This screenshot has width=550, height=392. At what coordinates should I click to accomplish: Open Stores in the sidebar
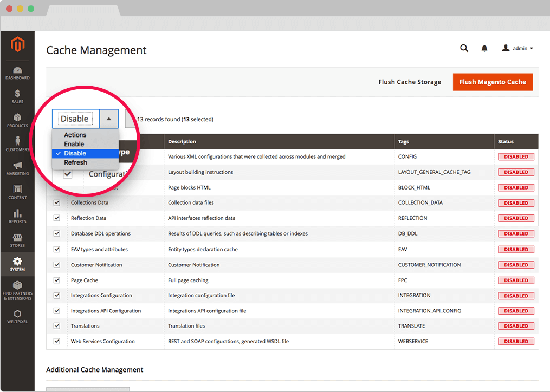(x=17, y=240)
